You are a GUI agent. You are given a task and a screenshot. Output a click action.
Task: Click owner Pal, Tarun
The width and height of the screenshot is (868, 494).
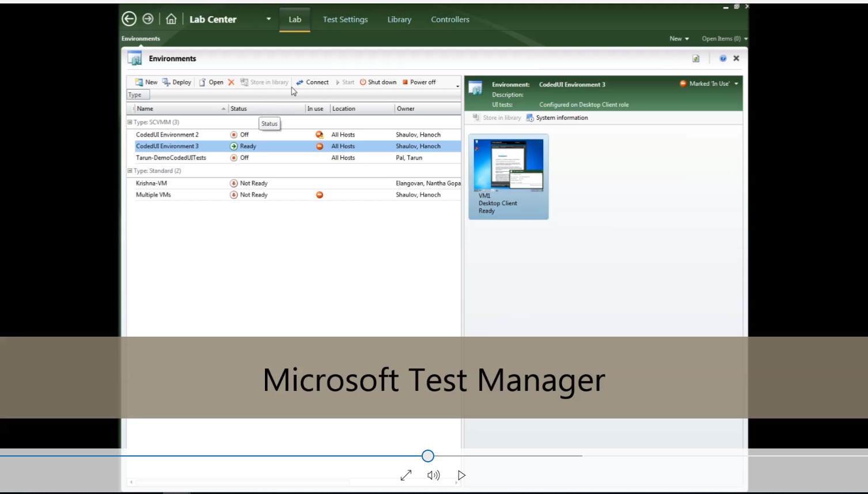pos(409,158)
